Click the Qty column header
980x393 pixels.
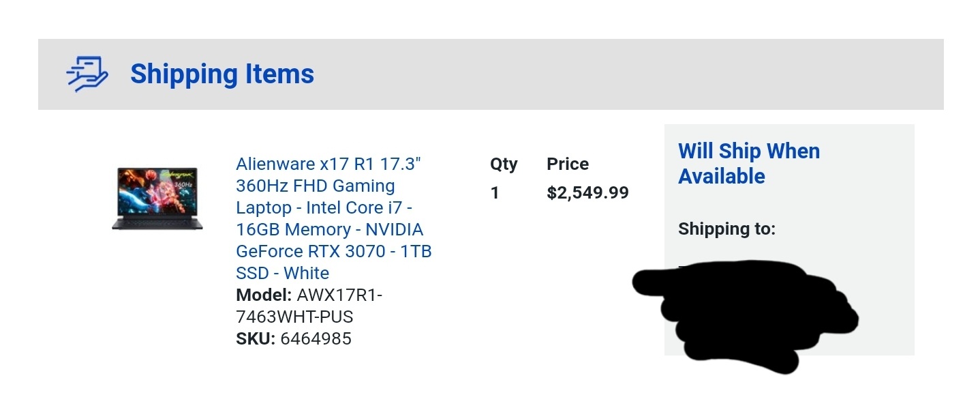[x=504, y=164]
